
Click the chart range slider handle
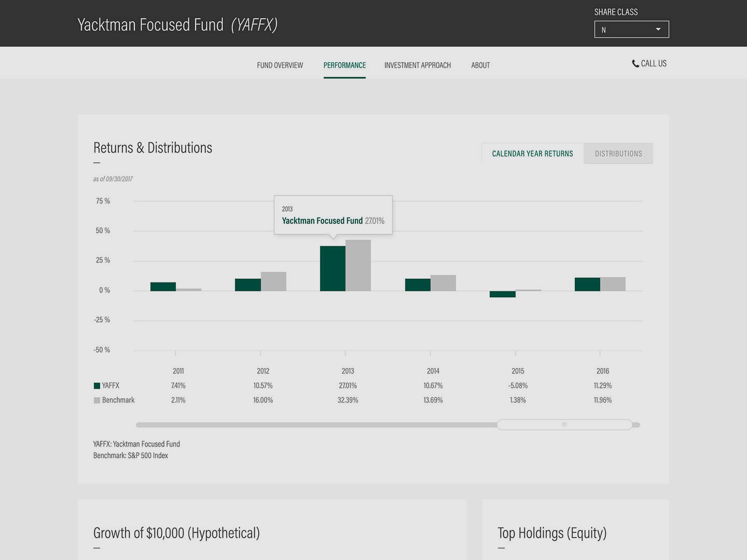(564, 425)
